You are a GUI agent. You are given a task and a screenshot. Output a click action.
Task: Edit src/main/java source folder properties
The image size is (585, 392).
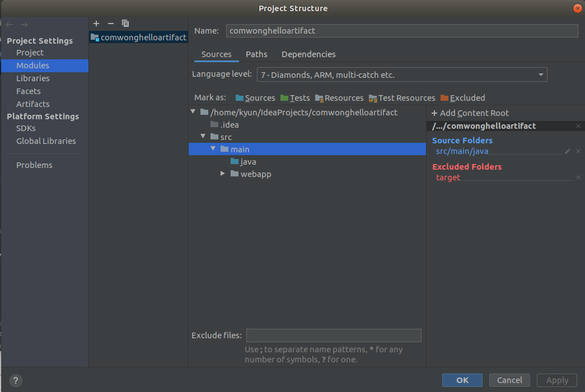click(568, 151)
